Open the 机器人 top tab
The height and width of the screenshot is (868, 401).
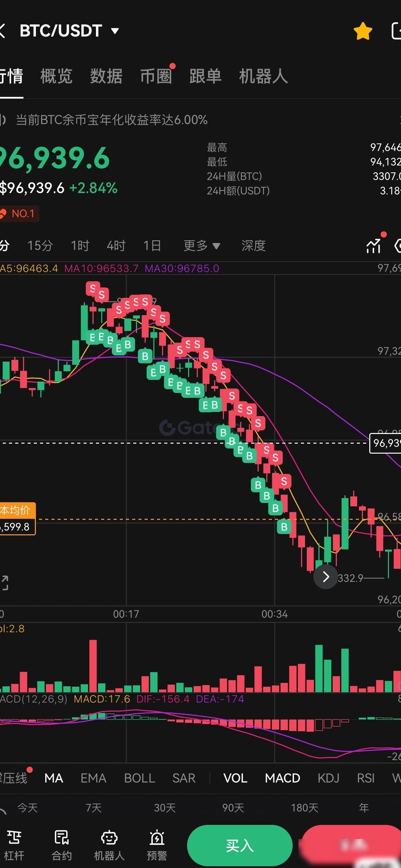point(264,76)
